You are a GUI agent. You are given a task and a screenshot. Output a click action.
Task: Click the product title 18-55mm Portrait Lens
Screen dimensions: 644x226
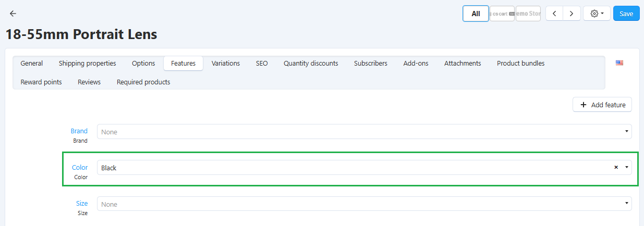point(81,34)
